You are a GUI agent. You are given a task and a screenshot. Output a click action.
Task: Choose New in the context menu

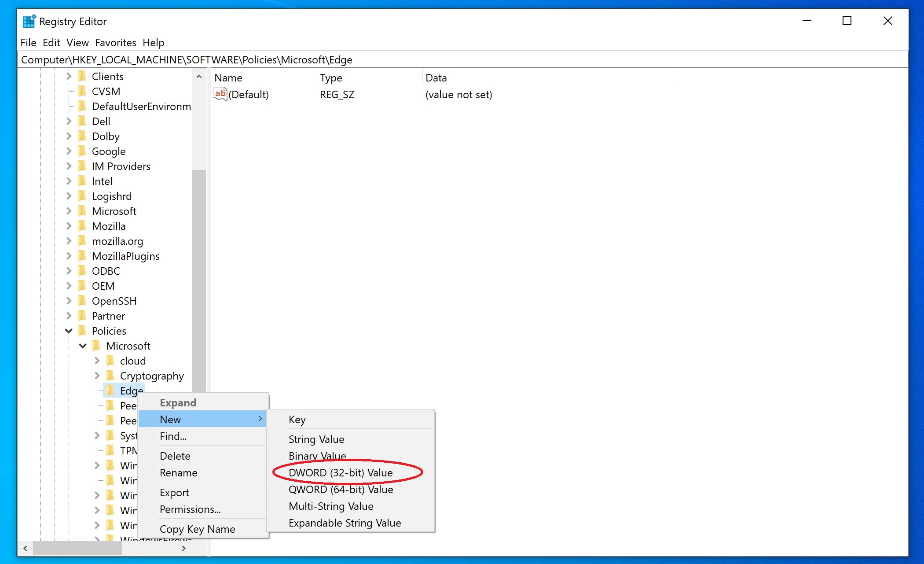point(202,419)
